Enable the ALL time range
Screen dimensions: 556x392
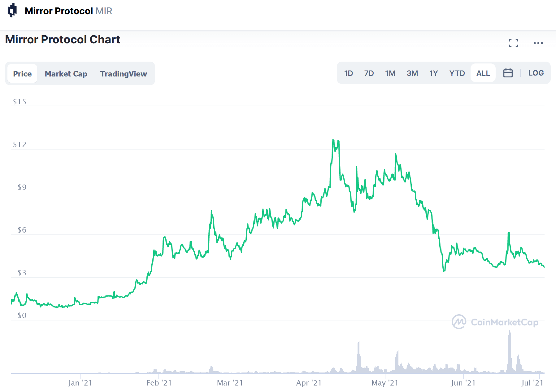coord(483,73)
